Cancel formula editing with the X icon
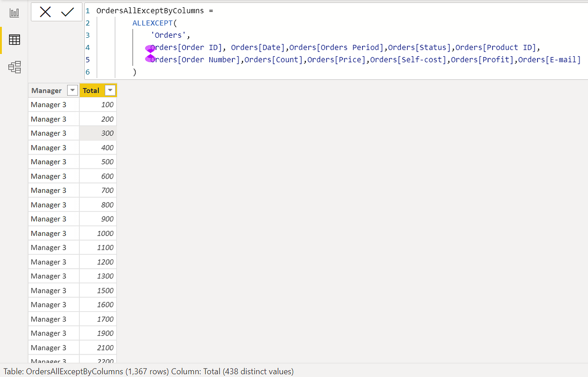 [x=46, y=12]
